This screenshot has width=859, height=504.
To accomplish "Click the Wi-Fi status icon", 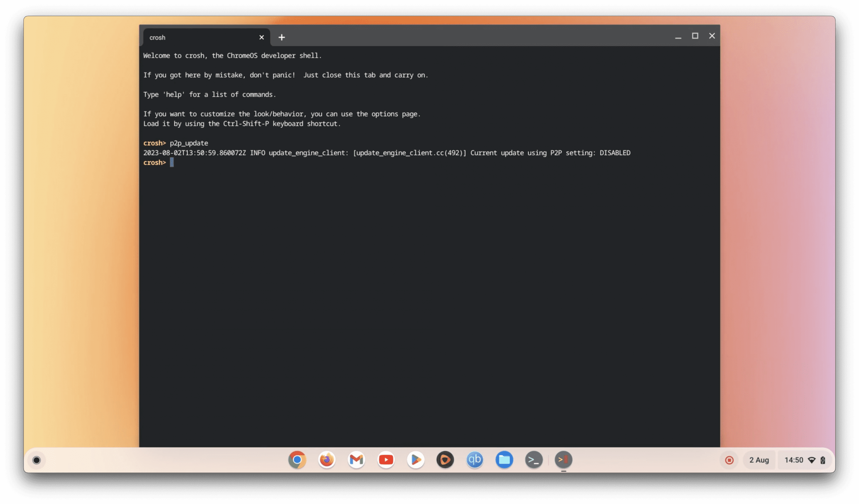I will pyautogui.click(x=811, y=460).
